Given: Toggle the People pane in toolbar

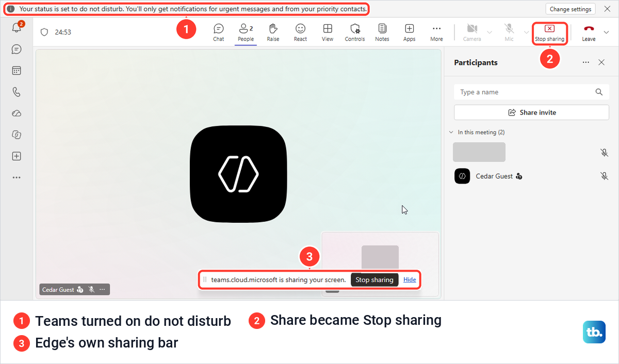Looking at the screenshot, I should point(246,32).
